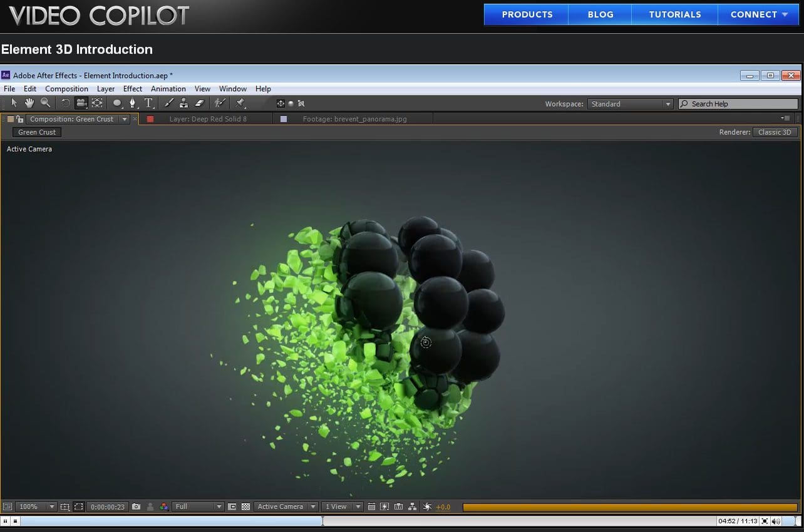The height and width of the screenshot is (532, 804).
Task: Open the Composition Flowchart icon
Action: click(412, 506)
